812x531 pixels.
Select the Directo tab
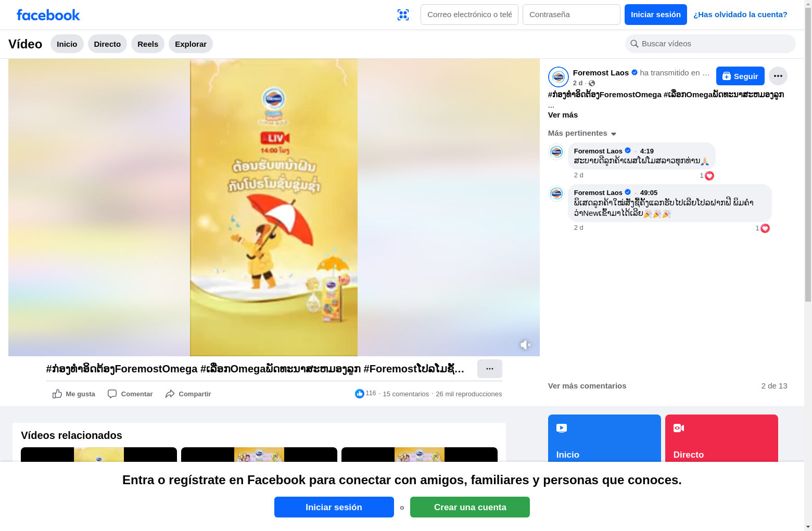point(107,44)
